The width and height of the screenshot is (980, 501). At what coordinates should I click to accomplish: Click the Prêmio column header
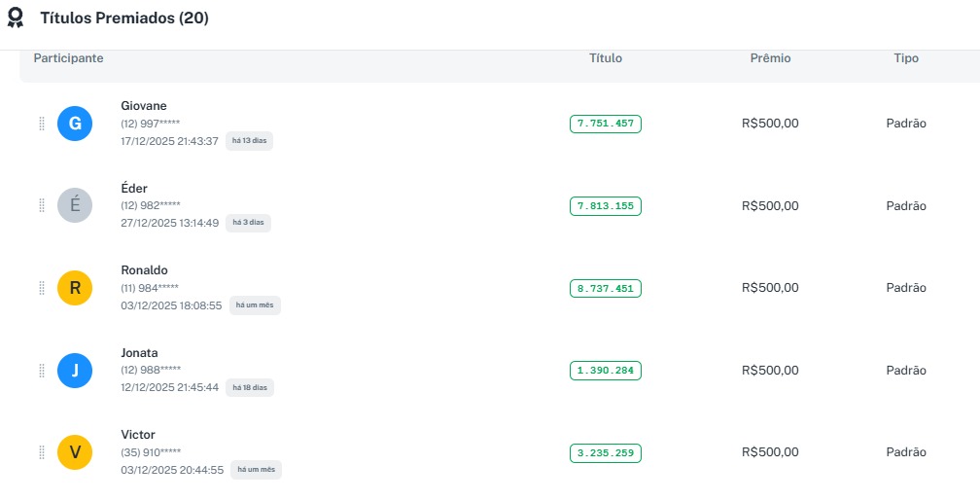[770, 58]
